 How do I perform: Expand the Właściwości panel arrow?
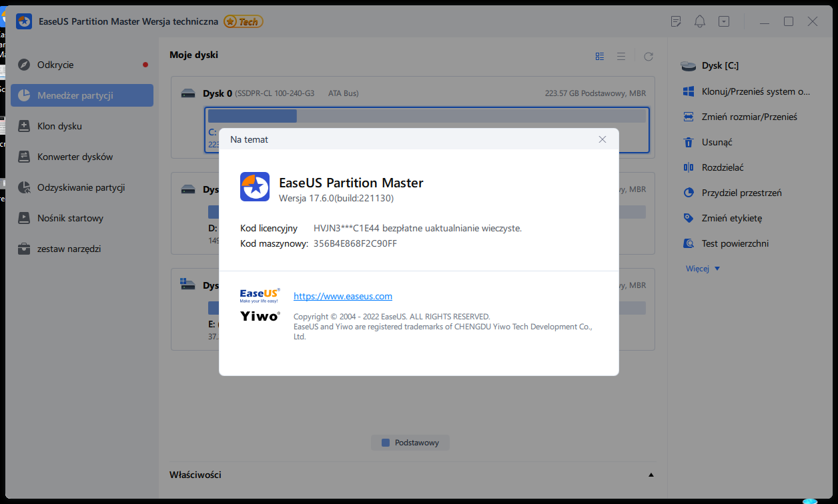pyautogui.click(x=651, y=475)
